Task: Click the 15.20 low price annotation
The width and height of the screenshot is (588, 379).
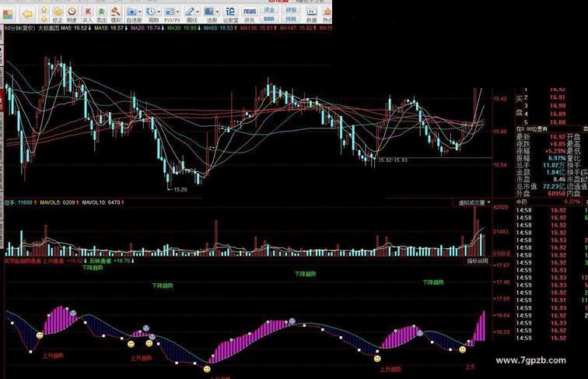Action: (x=180, y=190)
